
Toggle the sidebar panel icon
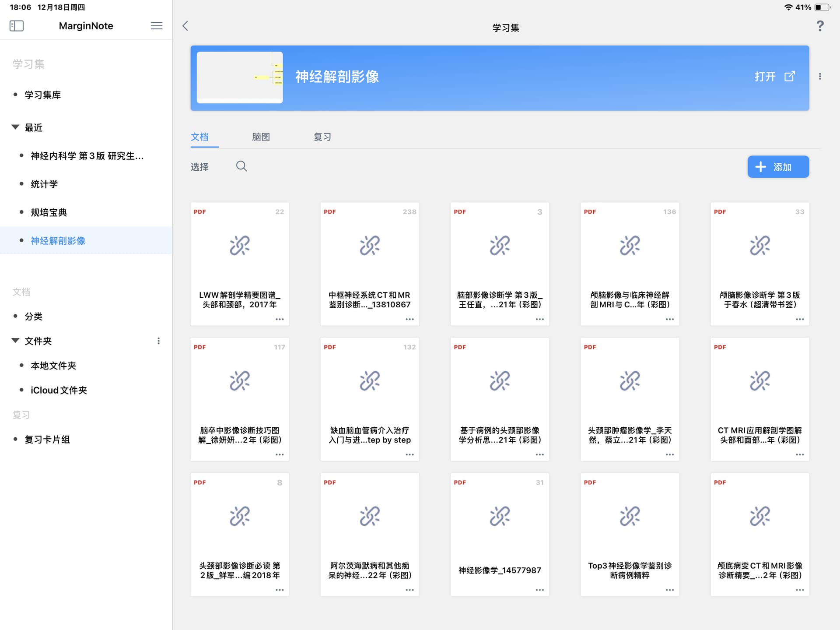[x=17, y=26]
